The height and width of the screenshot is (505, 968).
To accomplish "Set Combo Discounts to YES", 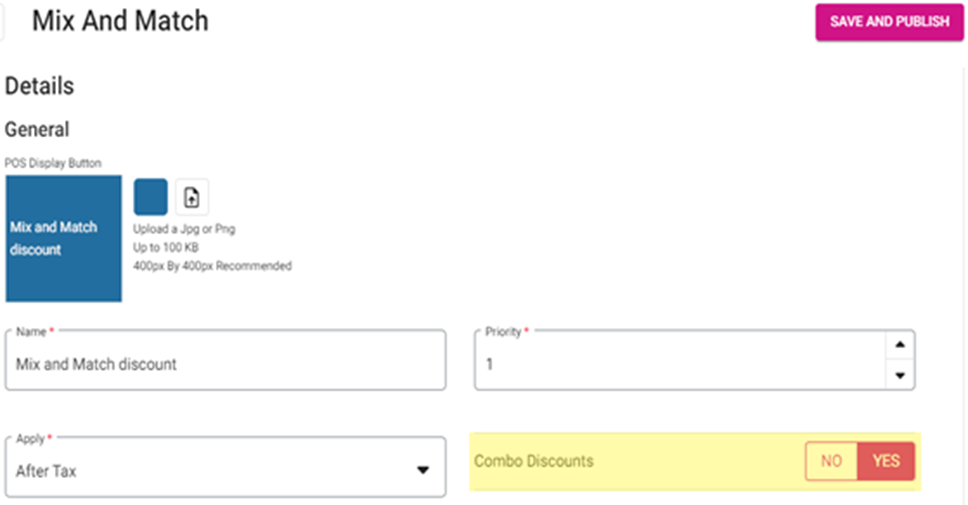I will pyautogui.click(x=886, y=461).
